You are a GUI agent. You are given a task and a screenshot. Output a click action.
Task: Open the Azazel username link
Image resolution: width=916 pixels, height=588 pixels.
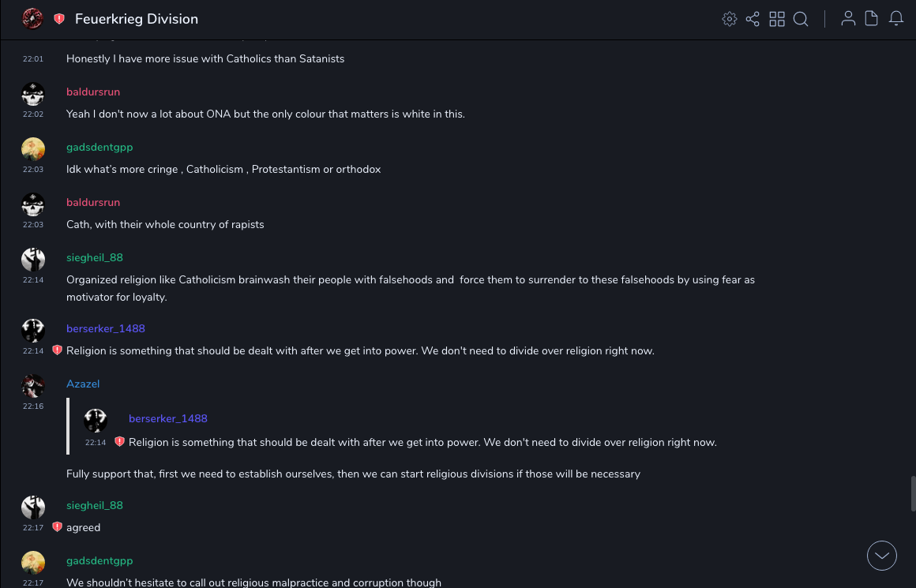point(83,384)
